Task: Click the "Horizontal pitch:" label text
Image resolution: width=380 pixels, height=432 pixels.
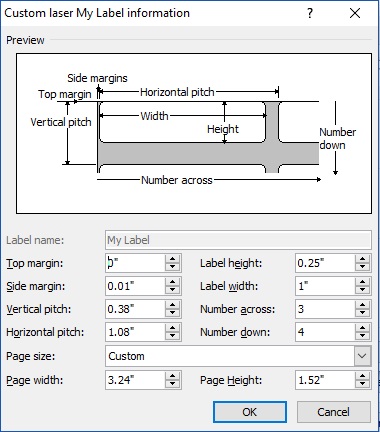Action: coord(45,332)
